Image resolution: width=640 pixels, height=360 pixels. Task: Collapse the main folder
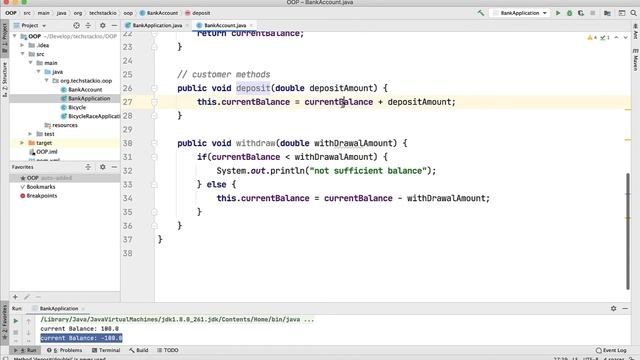31,63
